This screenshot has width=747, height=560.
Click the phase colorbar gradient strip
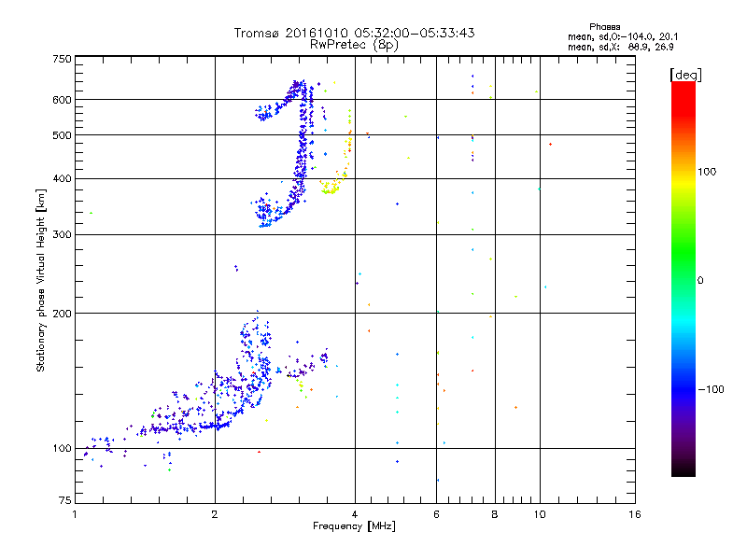684,279
